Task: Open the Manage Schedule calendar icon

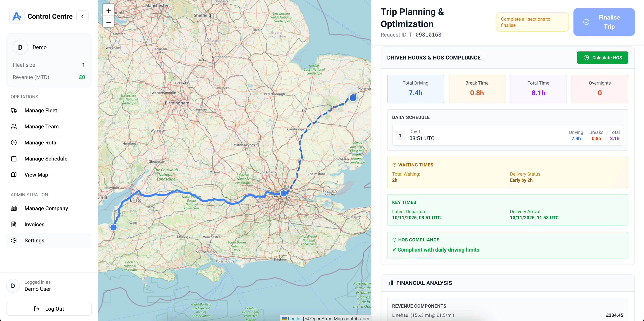Action: tap(14, 159)
